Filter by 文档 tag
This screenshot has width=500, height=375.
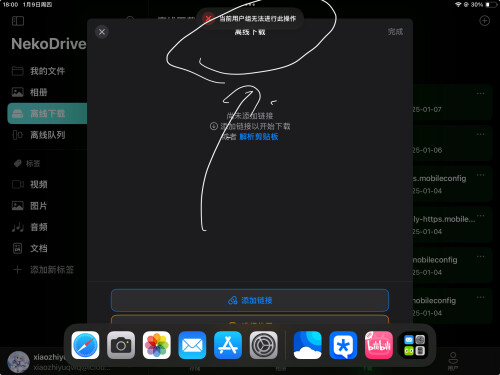pyautogui.click(x=47, y=248)
